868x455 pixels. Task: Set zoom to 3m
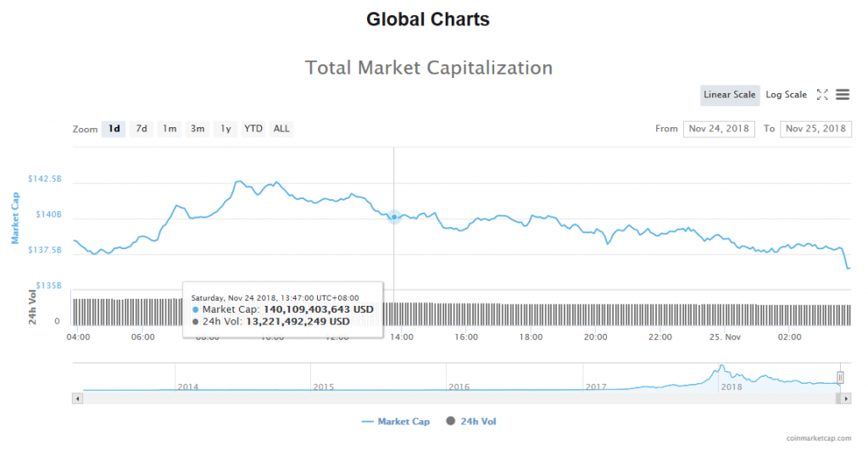point(198,129)
